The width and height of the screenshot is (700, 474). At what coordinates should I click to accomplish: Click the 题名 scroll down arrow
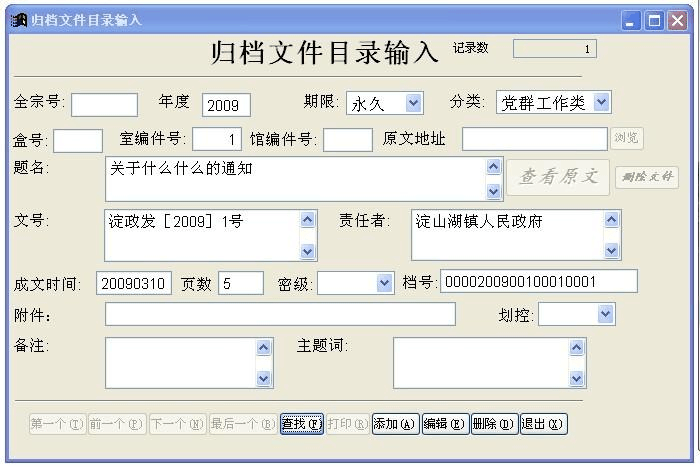coord(494,191)
